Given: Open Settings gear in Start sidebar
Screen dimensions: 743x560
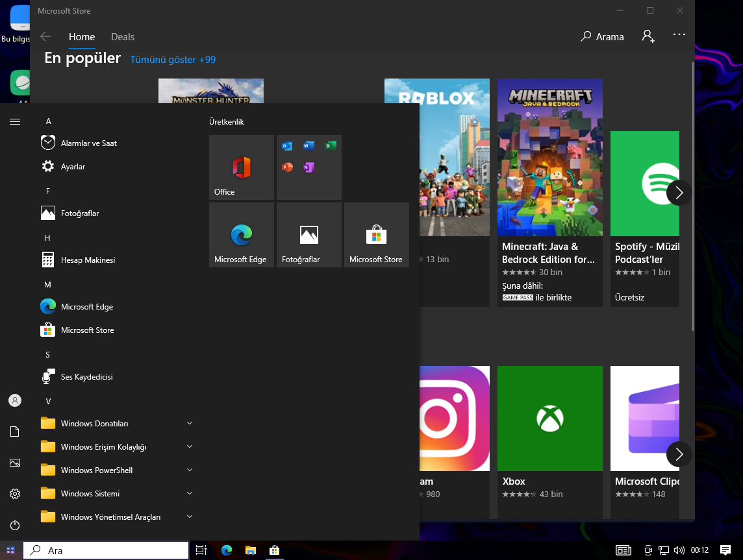Looking at the screenshot, I should [x=15, y=494].
